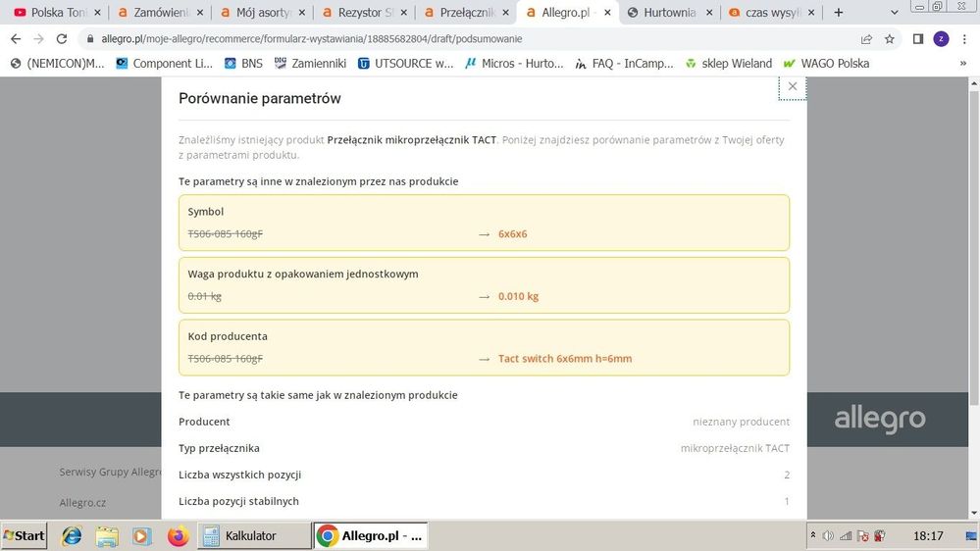Click the Kod producenta label

[228, 336]
